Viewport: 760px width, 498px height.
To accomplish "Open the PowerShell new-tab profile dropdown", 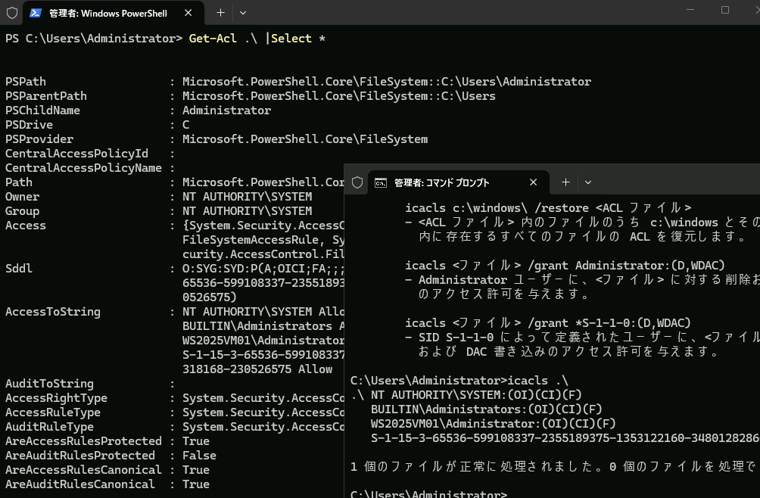I will (x=243, y=13).
